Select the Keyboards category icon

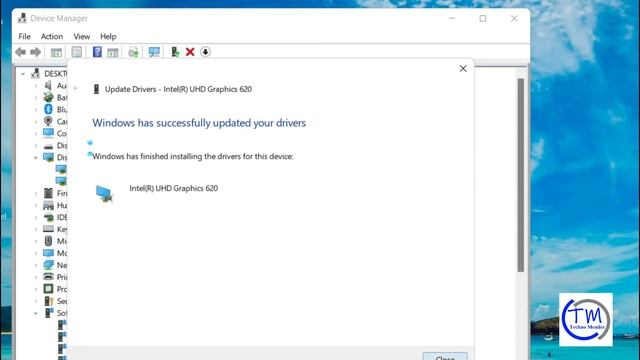pyautogui.click(x=48, y=229)
